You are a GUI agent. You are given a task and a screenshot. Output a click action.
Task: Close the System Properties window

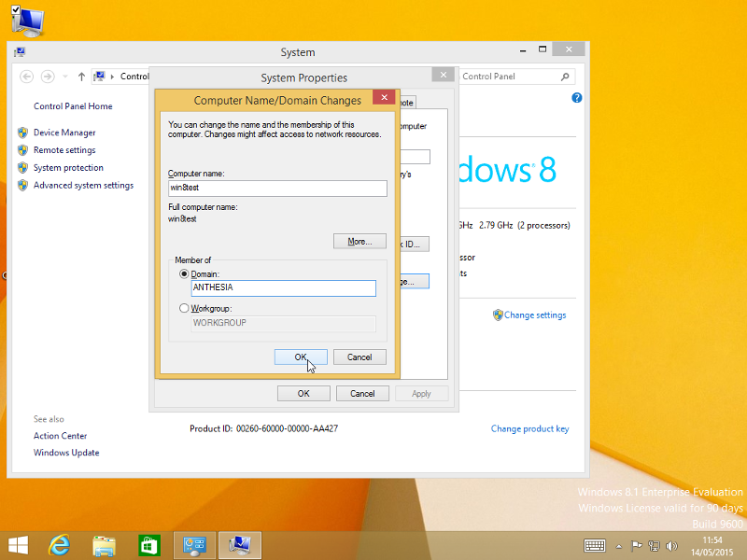443,75
